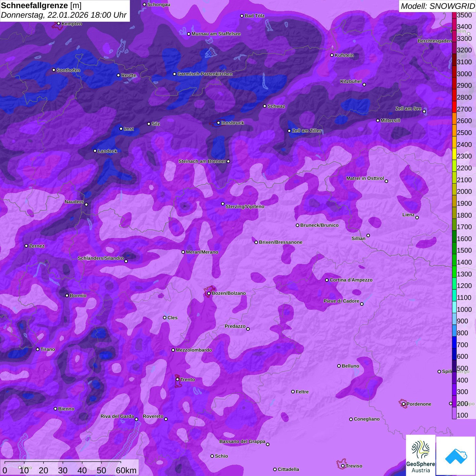
Task: Click the Zell am Ziller label
Action: pos(307,131)
